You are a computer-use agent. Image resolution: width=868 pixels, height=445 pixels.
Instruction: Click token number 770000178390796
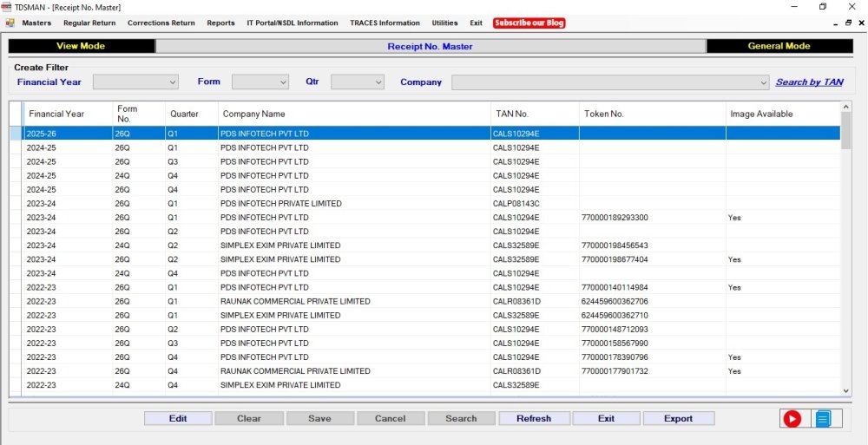(615, 357)
